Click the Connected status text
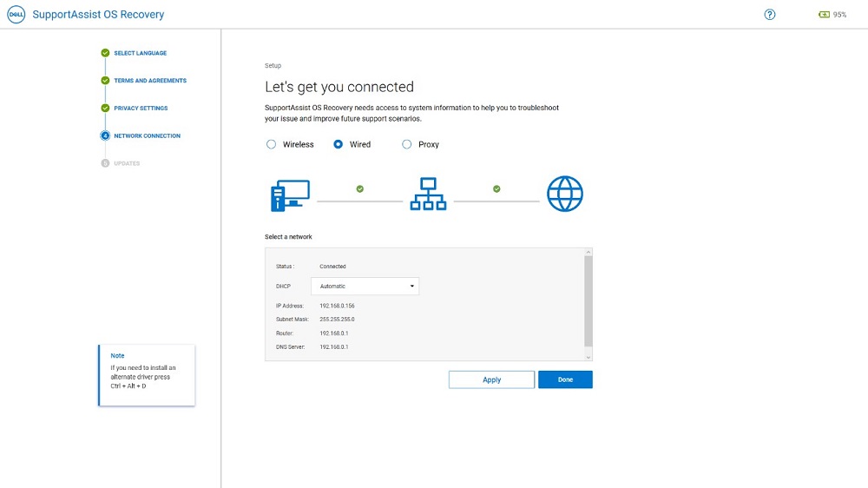 click(332, 267)
